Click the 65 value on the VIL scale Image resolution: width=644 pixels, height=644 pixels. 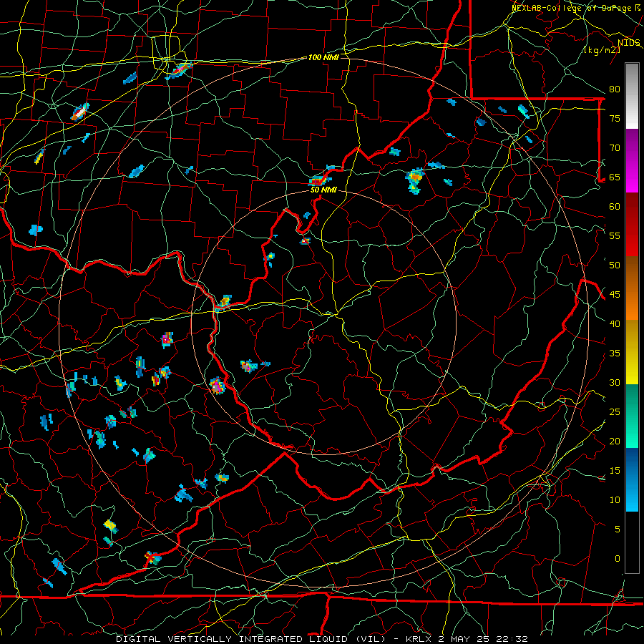[615, 177]
